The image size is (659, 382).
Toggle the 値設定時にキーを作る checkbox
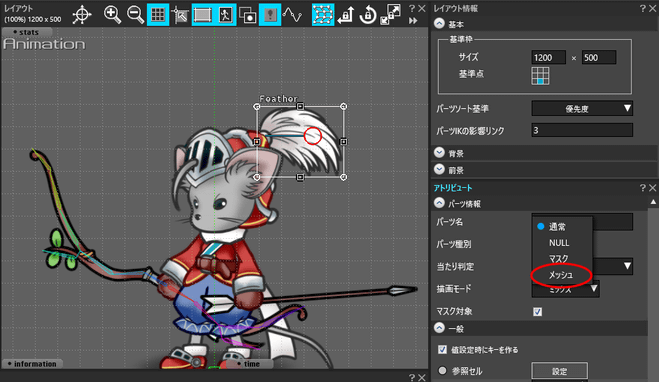(442, 349)
